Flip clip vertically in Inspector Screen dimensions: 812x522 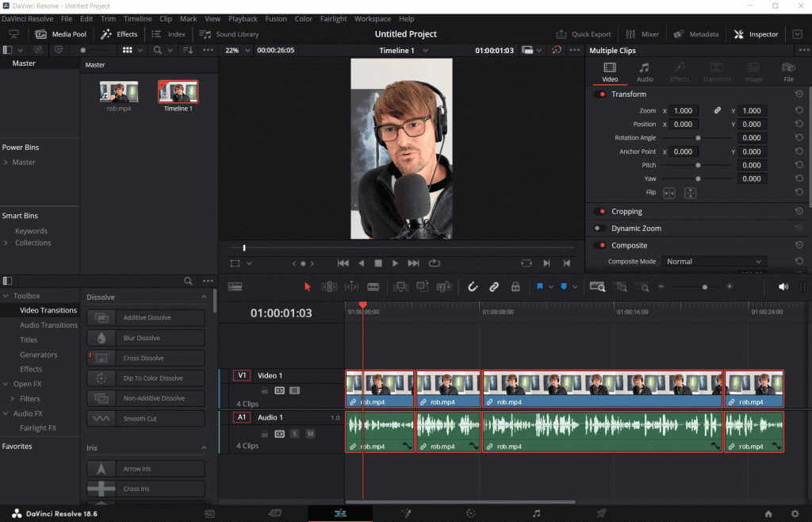tap(691, 193)
